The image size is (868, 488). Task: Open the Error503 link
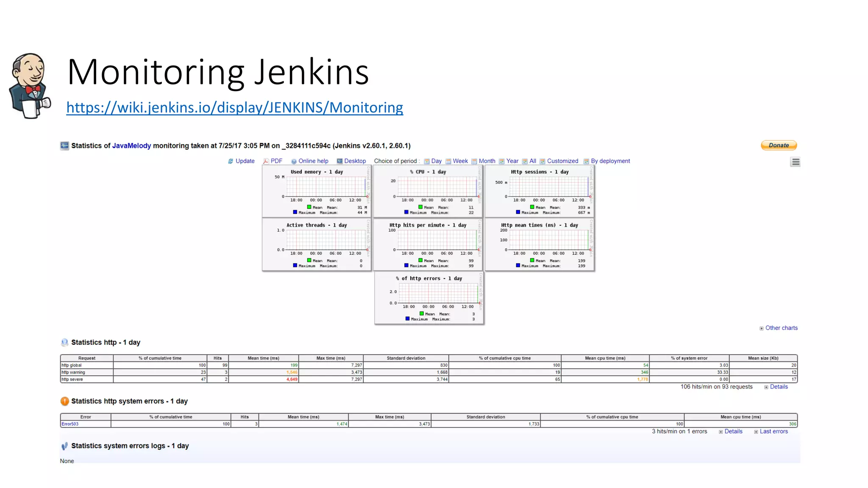tap(70, 424)
